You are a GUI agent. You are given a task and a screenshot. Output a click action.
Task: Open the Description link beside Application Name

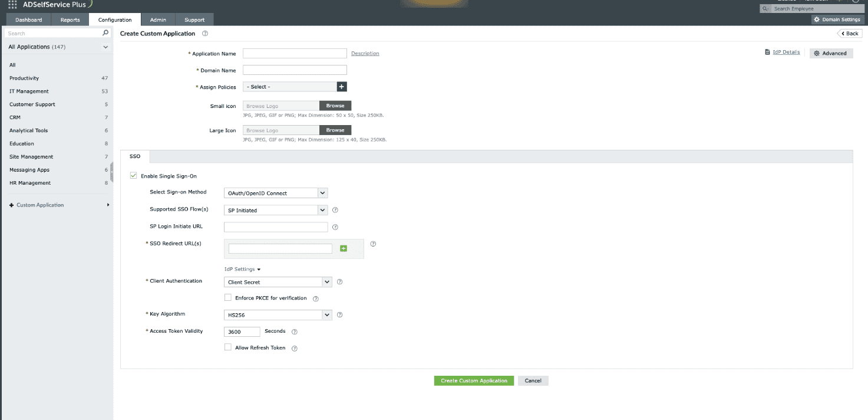click(x=365, y=53)
